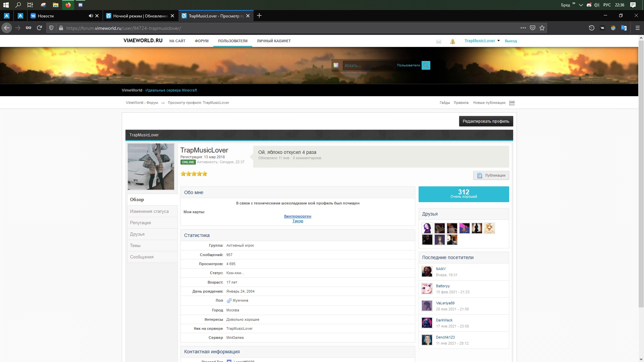The image size is (644, 362).
Task: Reload the page with the refresh icon
Action: pyautogui.click(x=39, y=28)
